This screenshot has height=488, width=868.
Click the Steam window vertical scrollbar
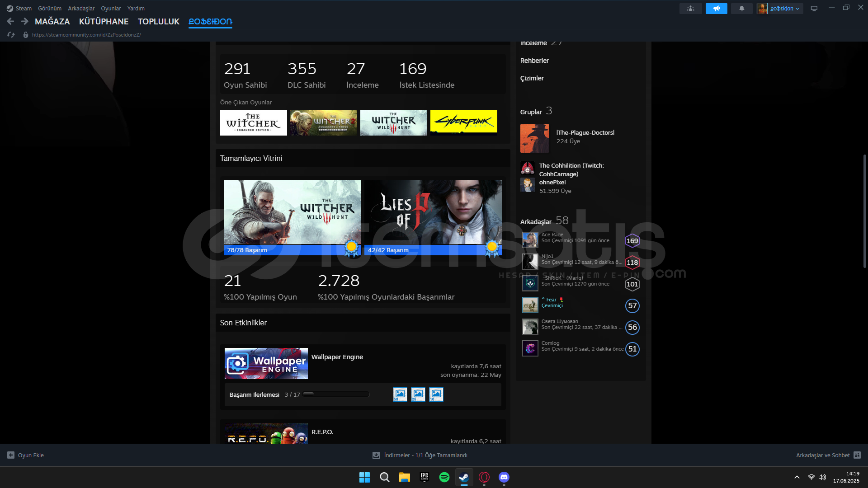[864, 211]
